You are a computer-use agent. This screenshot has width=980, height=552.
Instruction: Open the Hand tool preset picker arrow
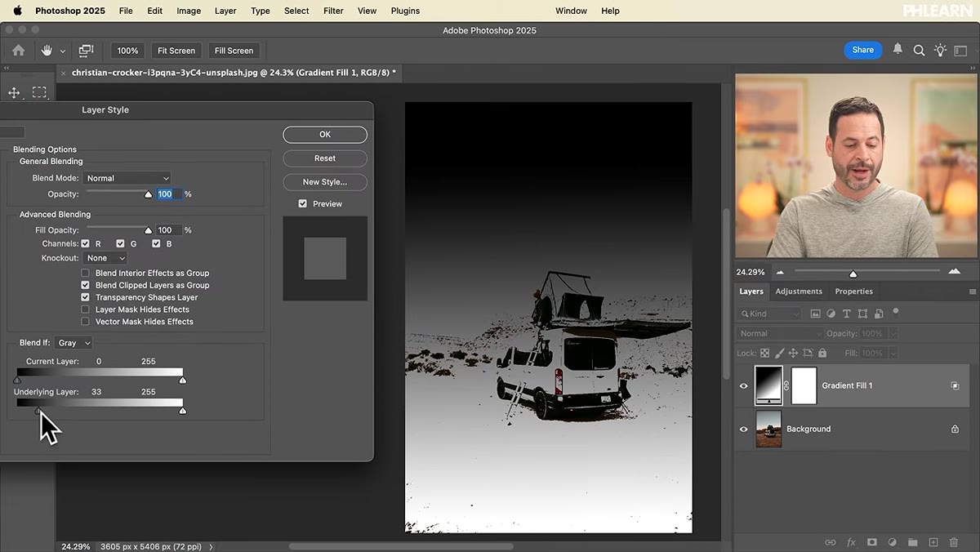(63, 51)
